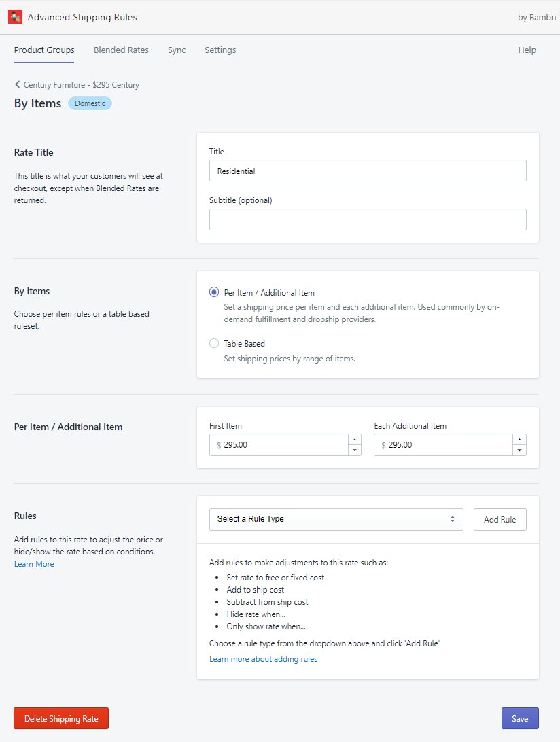Click into the Title input field
560x742 pixels.
pyautogui.click(x=368, y=171)
